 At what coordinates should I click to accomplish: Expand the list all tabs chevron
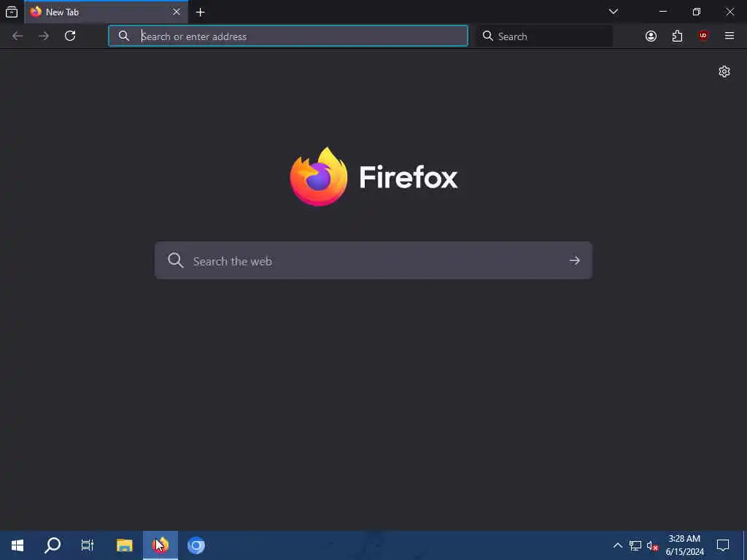pos(613,12)
